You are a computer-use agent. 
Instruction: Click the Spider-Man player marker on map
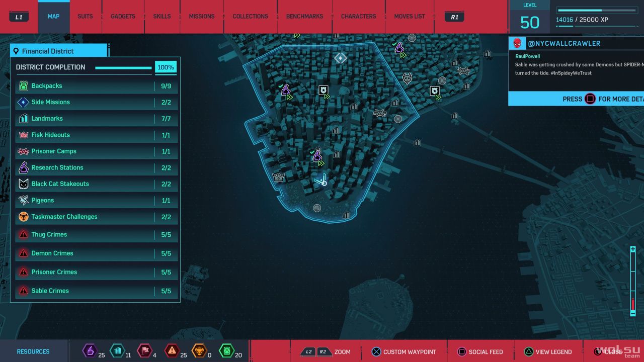321,179
